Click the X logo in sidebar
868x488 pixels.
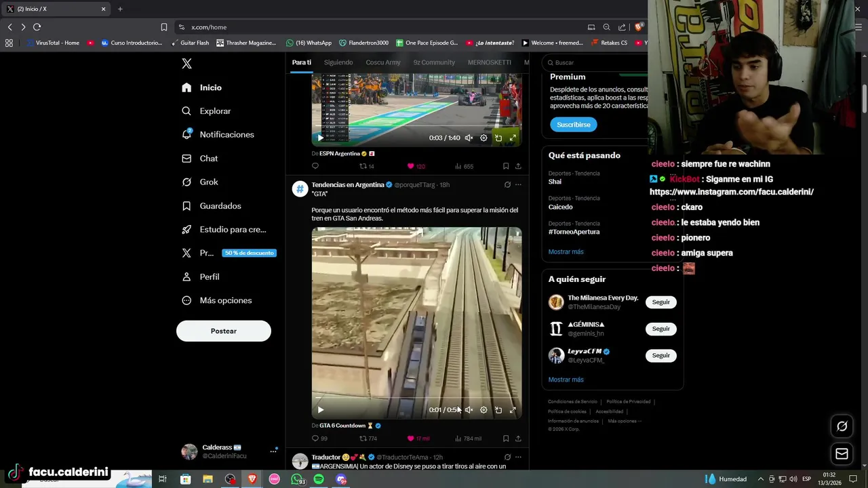pyautogui.click(x=186, y=64)
